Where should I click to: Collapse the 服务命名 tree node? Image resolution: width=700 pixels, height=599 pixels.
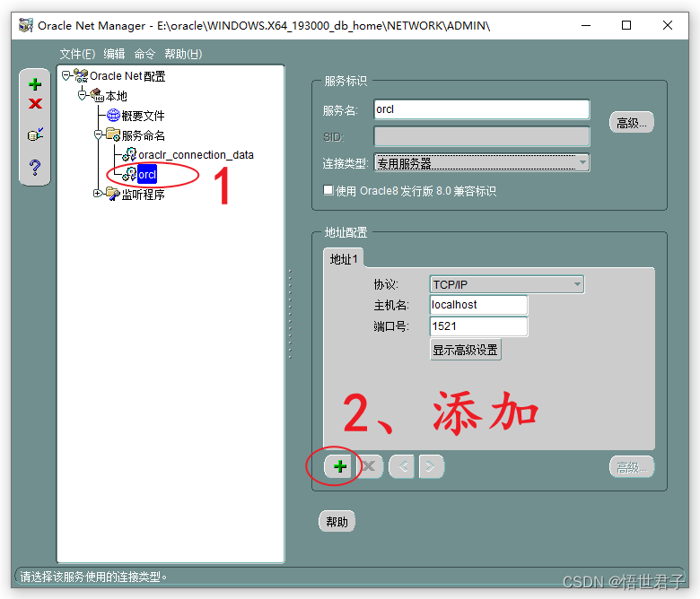click(98, 135)
